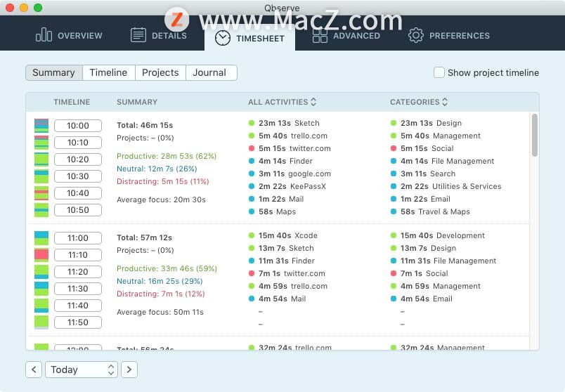Click the summary list scrollbar thumb

[x=534, y=135]
